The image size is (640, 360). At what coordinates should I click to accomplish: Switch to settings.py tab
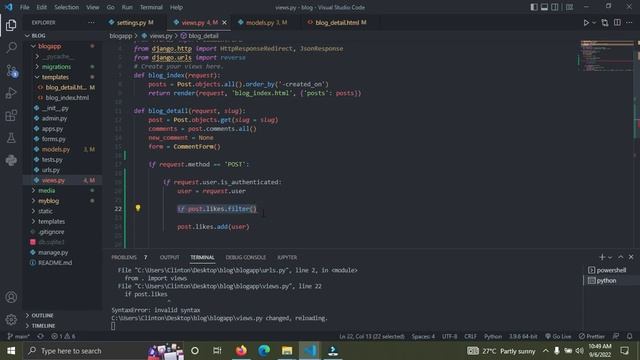click(x=135, y=23)
